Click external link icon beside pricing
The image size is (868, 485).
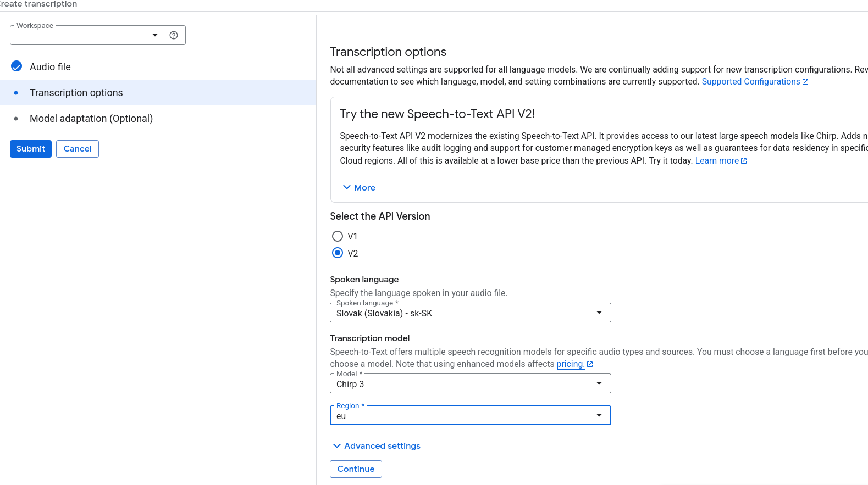590,364
